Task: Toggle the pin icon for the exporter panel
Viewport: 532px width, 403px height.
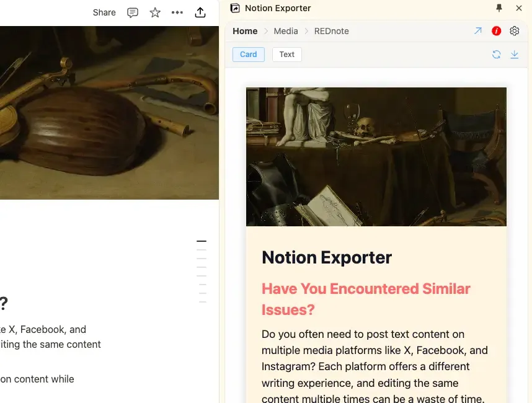Action: click(499, 8)
